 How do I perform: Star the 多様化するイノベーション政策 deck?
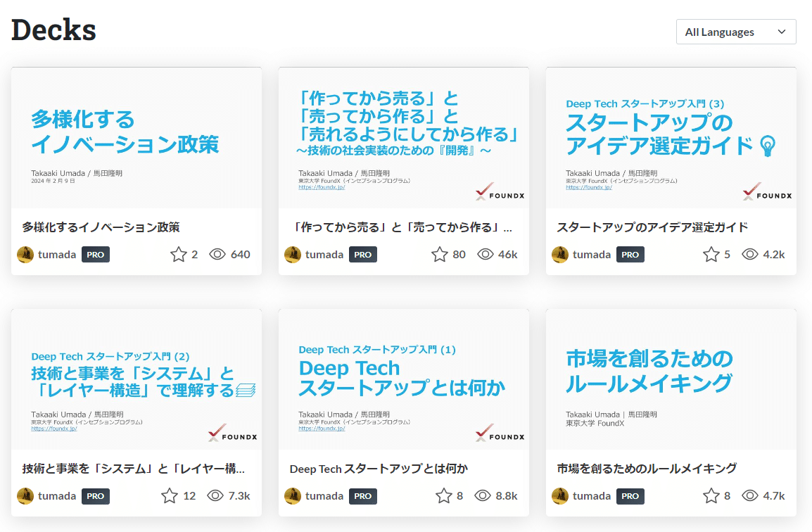[179, 254]
